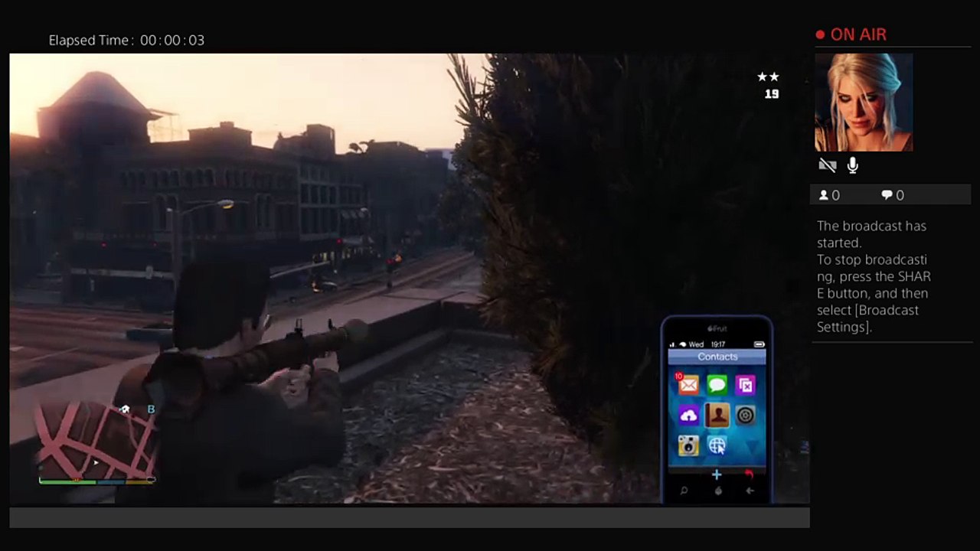Screen dimensions: 980x551
Task: Open the highlighted Contacts app icon
Action: 717,415
